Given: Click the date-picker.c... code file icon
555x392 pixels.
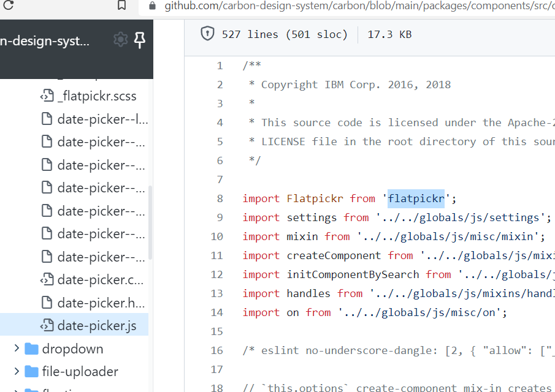Looking at the screenshot, I should tap(47, 279).
